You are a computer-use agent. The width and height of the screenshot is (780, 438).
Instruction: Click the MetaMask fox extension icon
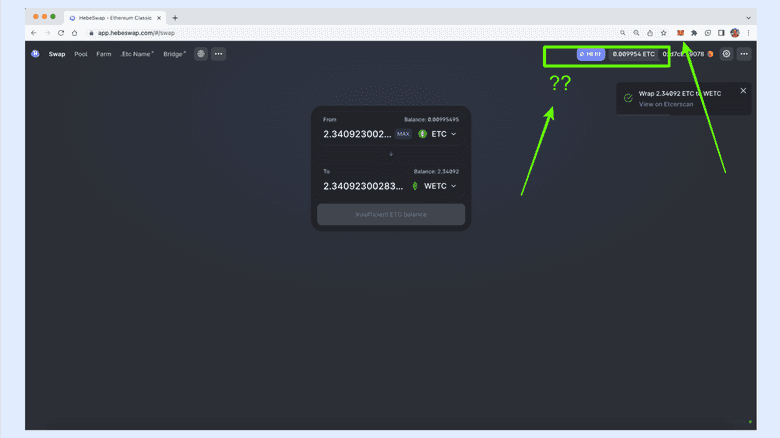click(x=681, y=33)
